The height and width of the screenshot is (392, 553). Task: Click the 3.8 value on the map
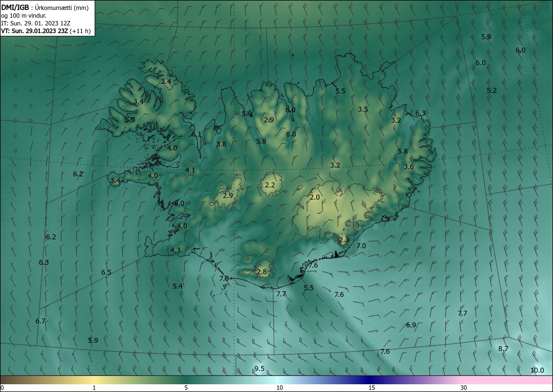pyautogui.click(x=221, y=144)
